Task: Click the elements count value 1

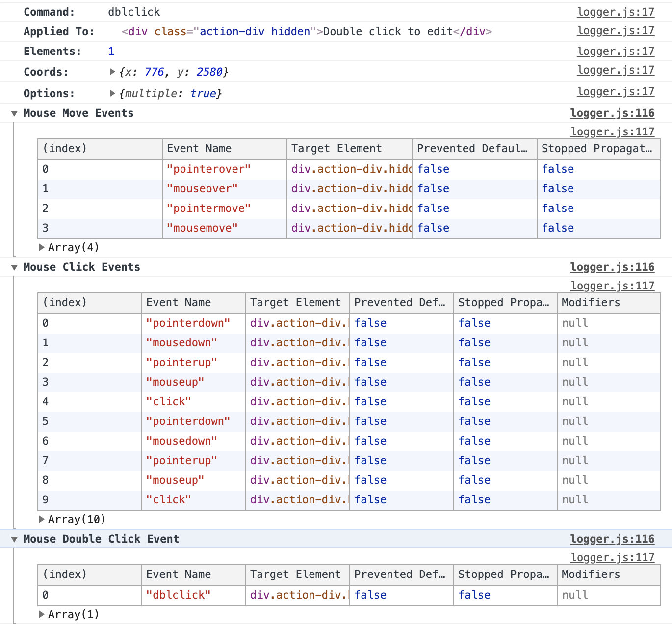Action: coord(111,51)
